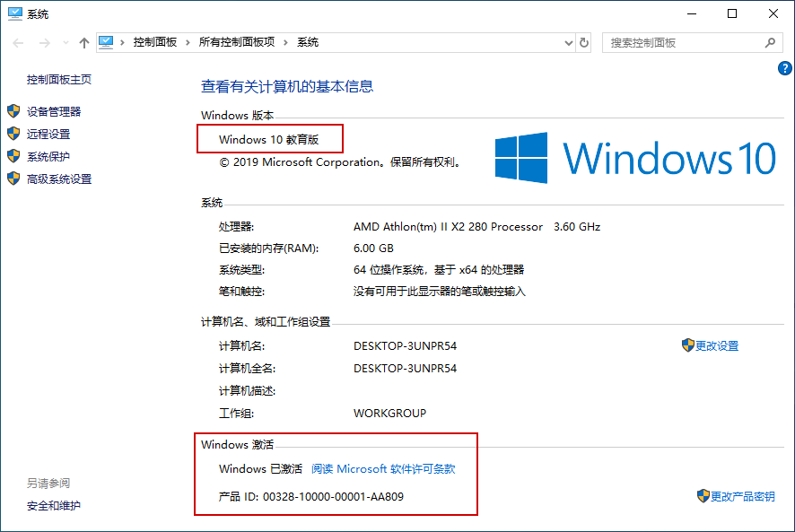Image resolution: width=795 pixels, height=532 pixels.
Task: Close the 系统 window
Action: click(x=773, y=13)
